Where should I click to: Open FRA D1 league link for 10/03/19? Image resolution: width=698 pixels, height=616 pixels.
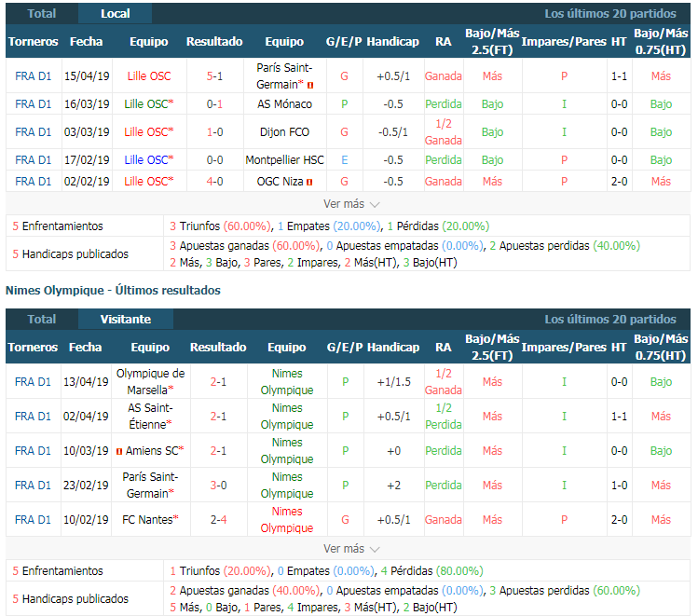click(33, 451)
